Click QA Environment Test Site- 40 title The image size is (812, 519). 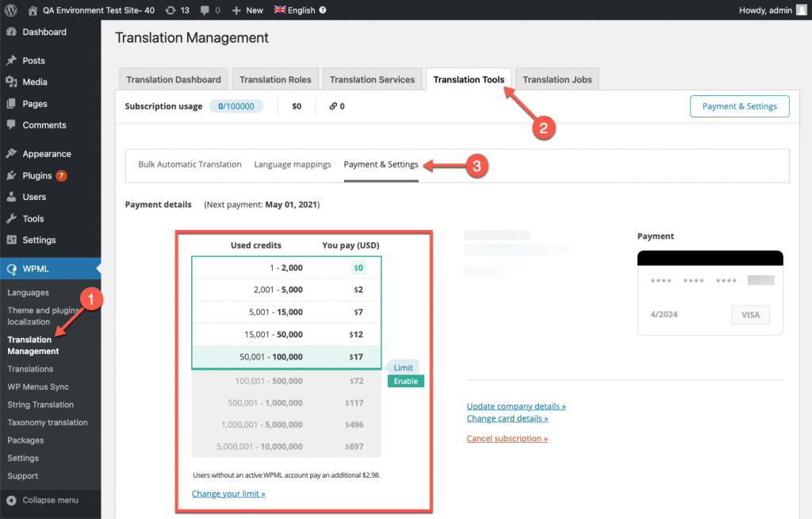[x=98, y=10]
